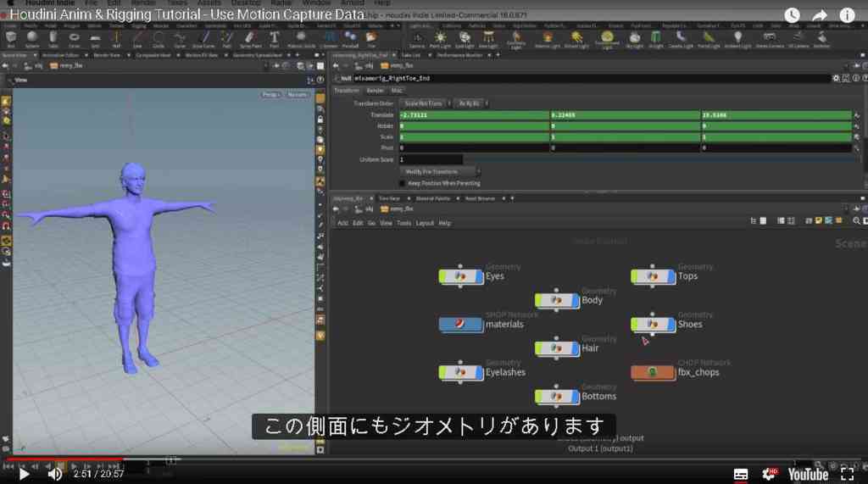The width and height of the screenshot is (868, 484).
Task: Select the Sphere shelf tool
Action: [32, 39]
